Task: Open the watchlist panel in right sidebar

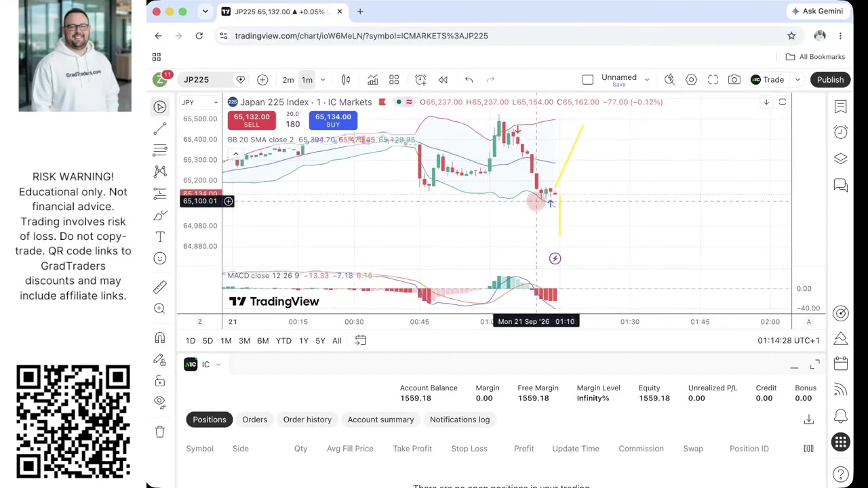Action: tap(841, 106)
